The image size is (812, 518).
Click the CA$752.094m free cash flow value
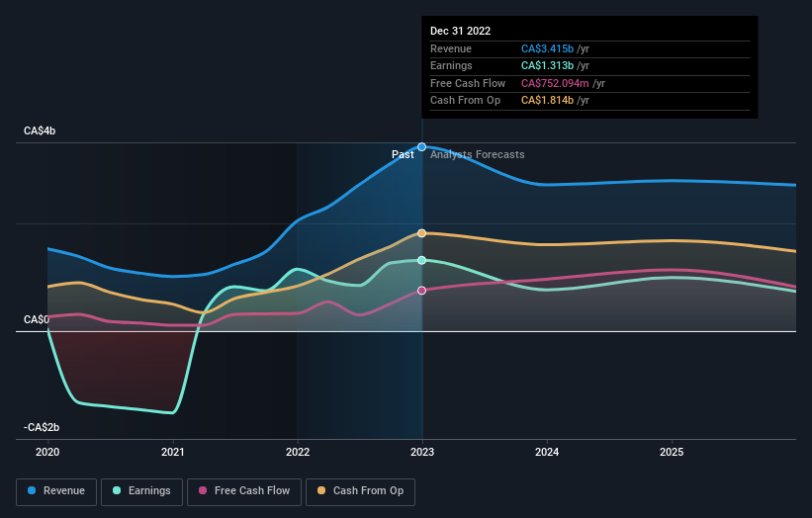[x=555, y=83]
